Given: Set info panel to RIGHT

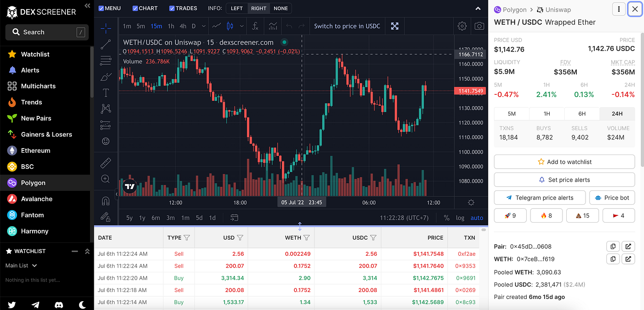Looking at the screenshot, I should [259, 8].
